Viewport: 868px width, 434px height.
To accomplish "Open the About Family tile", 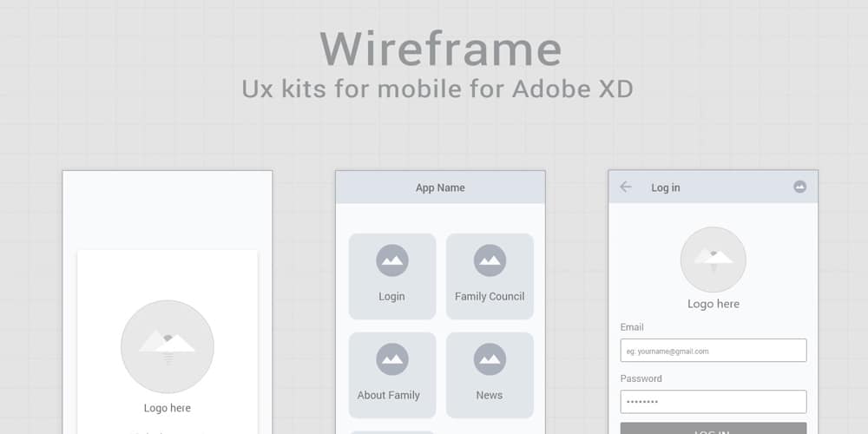I will (x=392, y=375).
